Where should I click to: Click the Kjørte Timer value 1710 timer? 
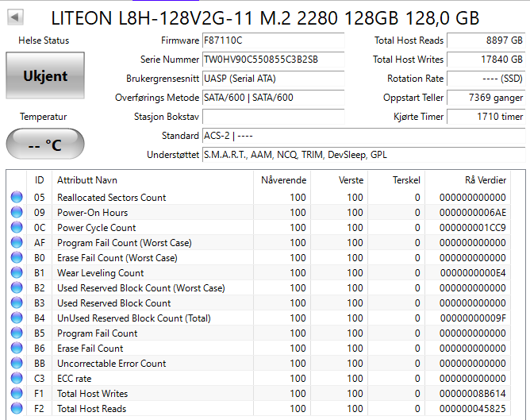pyautogui.click(x=486, y=117)
